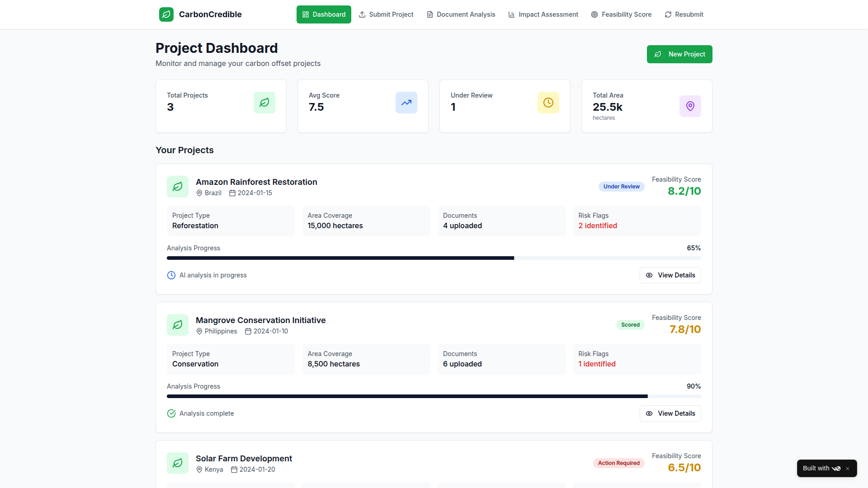
Task: Click the Total Area map pin icon
Action: click(x=690, y=106)
